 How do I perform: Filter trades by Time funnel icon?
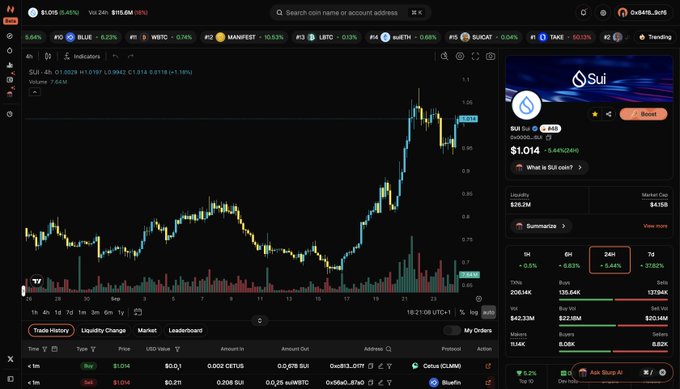[45, 349]
